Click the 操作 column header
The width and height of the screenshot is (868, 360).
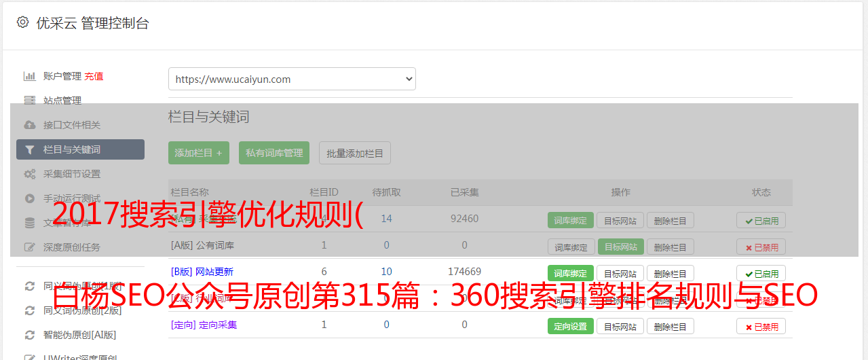tap(621, 192)
